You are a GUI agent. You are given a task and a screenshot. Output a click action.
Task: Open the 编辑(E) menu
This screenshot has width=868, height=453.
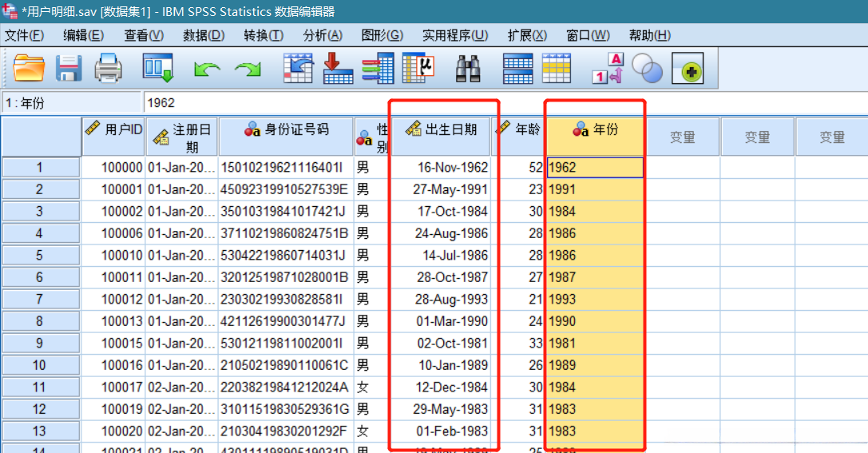83,35
